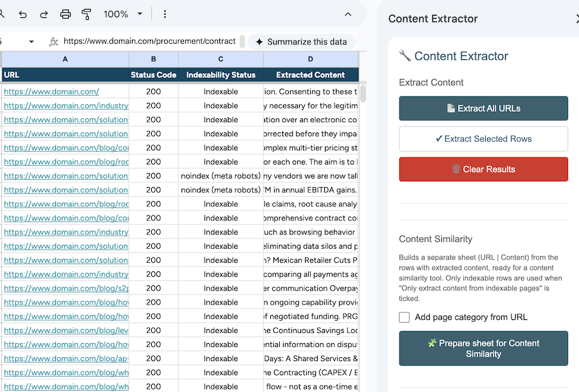This screenshot has width=579, height=392.
Task: Select cell 'ential information on dispu'
Action: 311,344
